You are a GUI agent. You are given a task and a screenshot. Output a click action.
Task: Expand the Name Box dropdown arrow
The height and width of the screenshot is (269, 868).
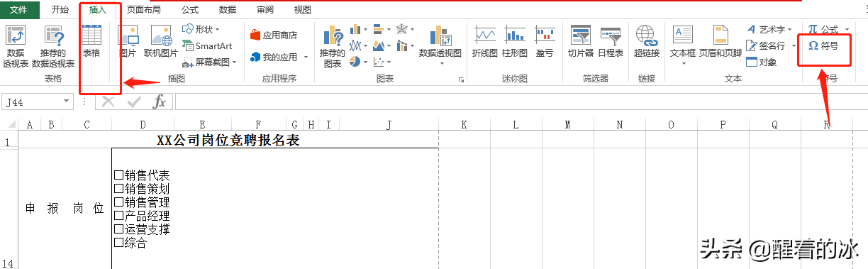point(67,102)
